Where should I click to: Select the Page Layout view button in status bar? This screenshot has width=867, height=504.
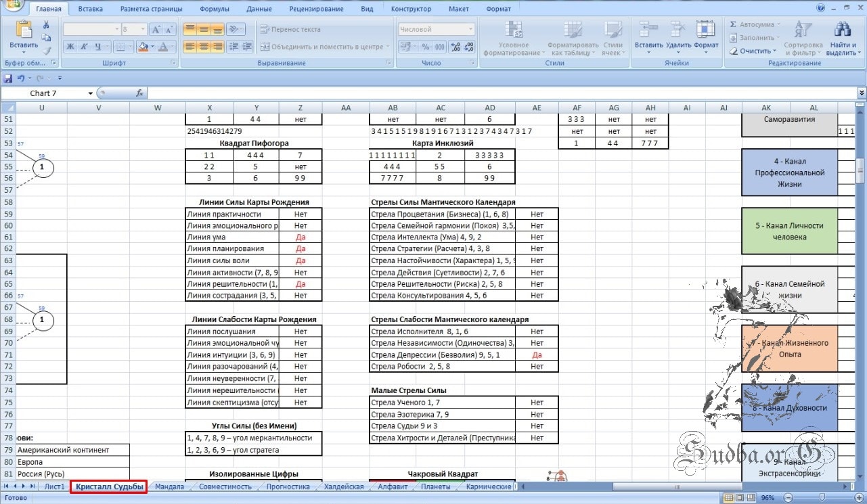(740, 498)
